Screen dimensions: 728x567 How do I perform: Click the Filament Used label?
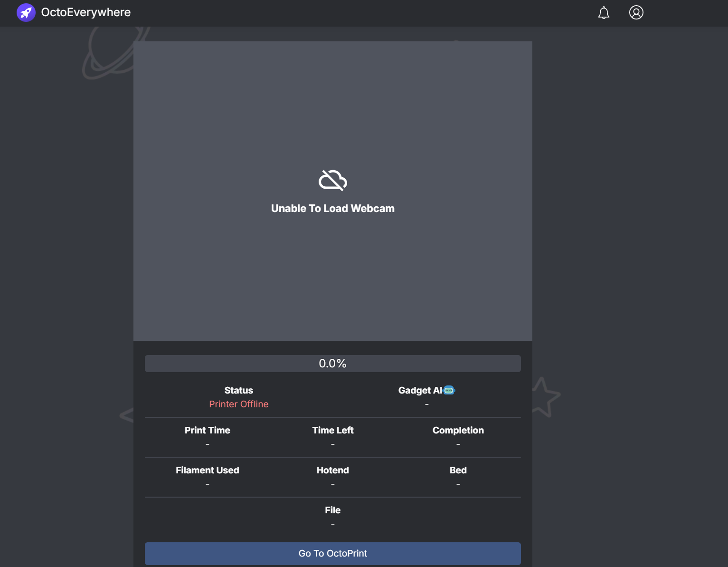click(x=208, y=470)
